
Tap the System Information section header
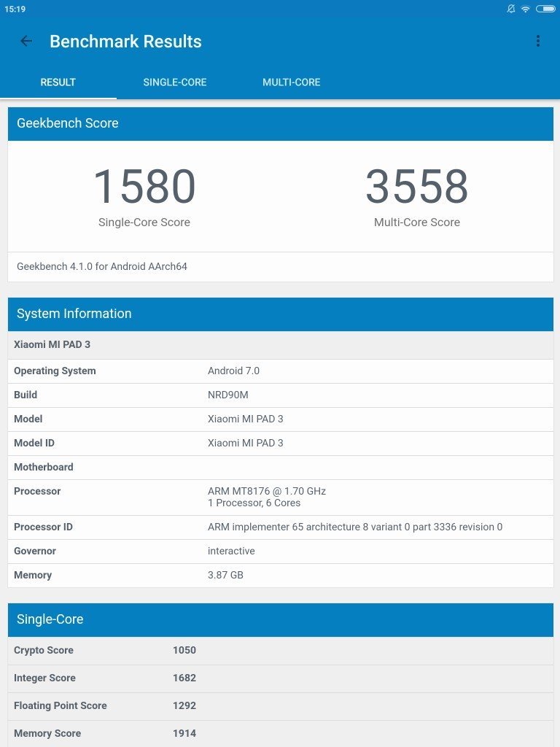(281, 314)
